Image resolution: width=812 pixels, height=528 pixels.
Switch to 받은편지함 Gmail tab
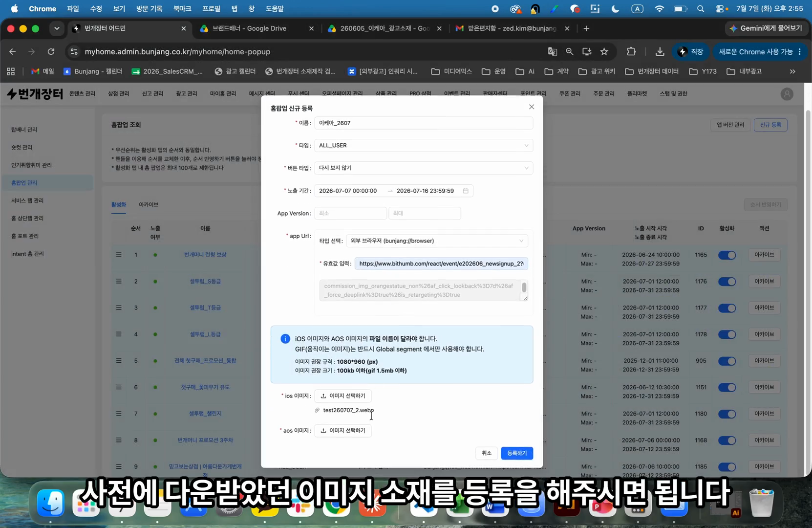(x=512, y=28)
